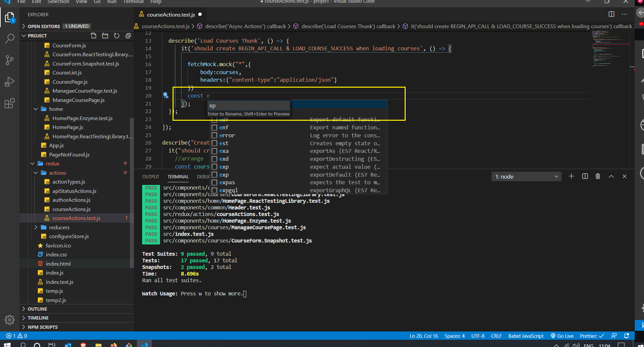Open HomePage.Enzyme.test.js file

82,118
